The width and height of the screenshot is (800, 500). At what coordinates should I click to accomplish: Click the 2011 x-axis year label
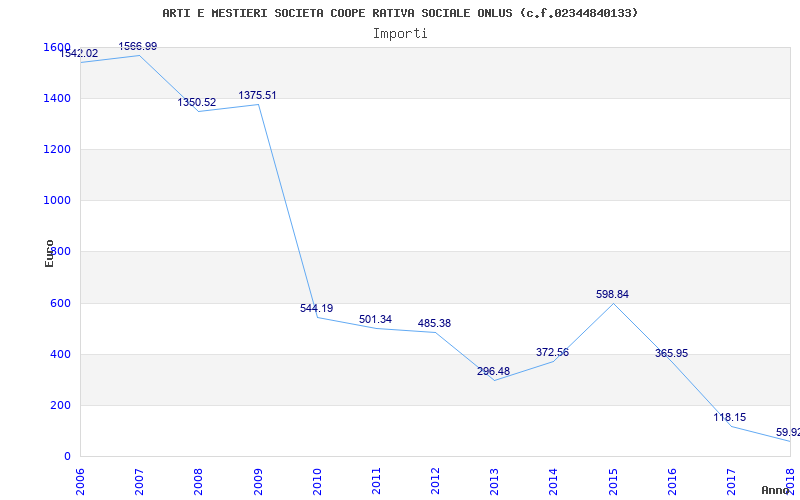tap(376, 482)
